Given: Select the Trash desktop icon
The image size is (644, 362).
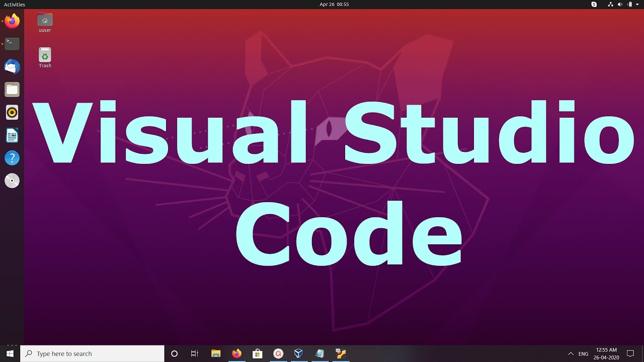Looking at the screenshot, I should click(45, 58).
